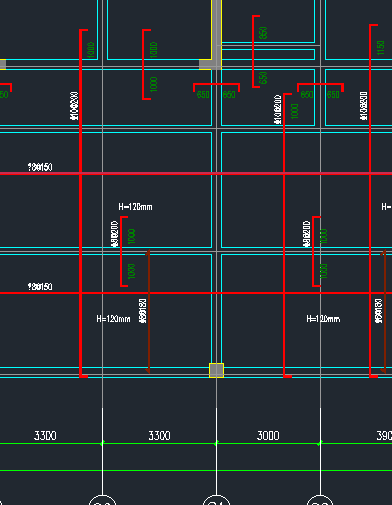Select the upper ?8@150 rebar annotation
Screen dimensions: 392x505
click(40, 167)
